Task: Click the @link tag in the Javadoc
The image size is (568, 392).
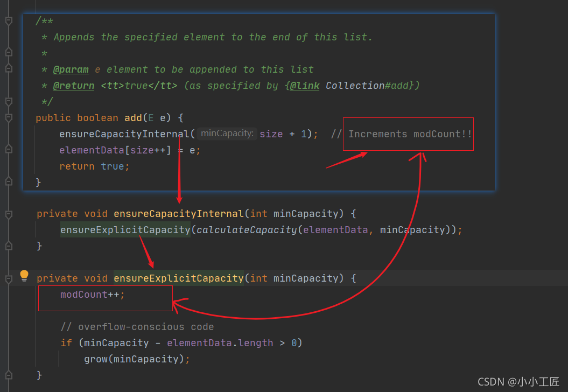Action: click(x=304, y=86)
